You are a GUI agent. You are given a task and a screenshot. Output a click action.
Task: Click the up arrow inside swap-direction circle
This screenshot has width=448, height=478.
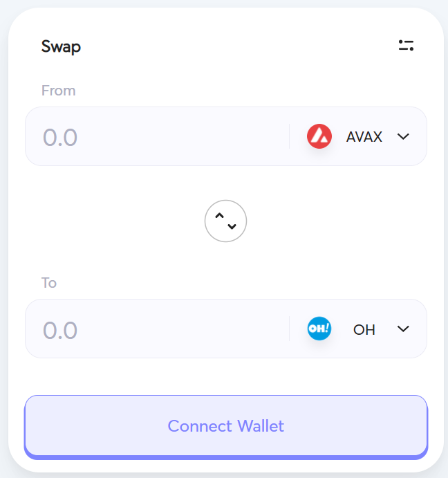pyautogui.click(x=219, y=216)
